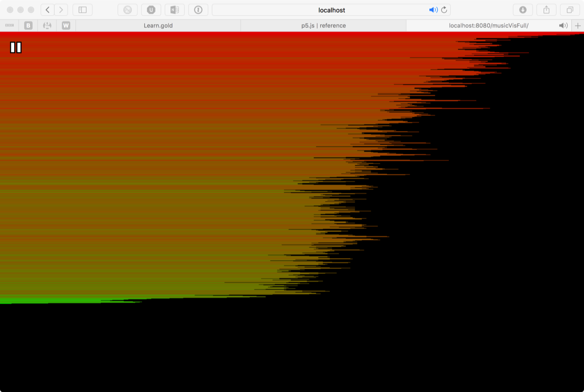Open the pinned tab with B icon

28,26
